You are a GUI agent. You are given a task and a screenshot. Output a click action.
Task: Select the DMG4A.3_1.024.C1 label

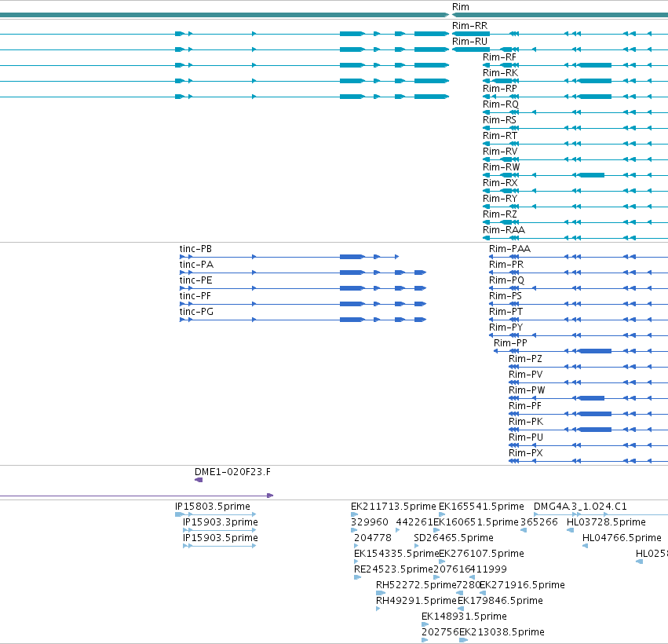pyautogui.click(x=580, y=507)
